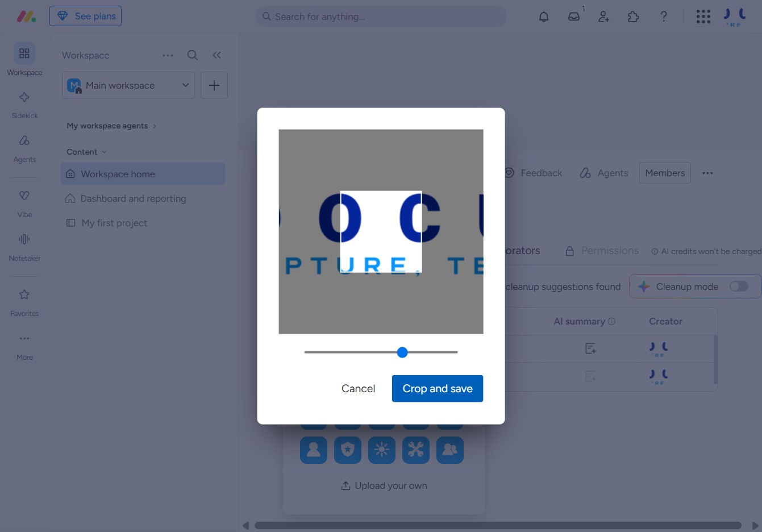
Task: Open the notifications bell
Action: coord(544,16)
